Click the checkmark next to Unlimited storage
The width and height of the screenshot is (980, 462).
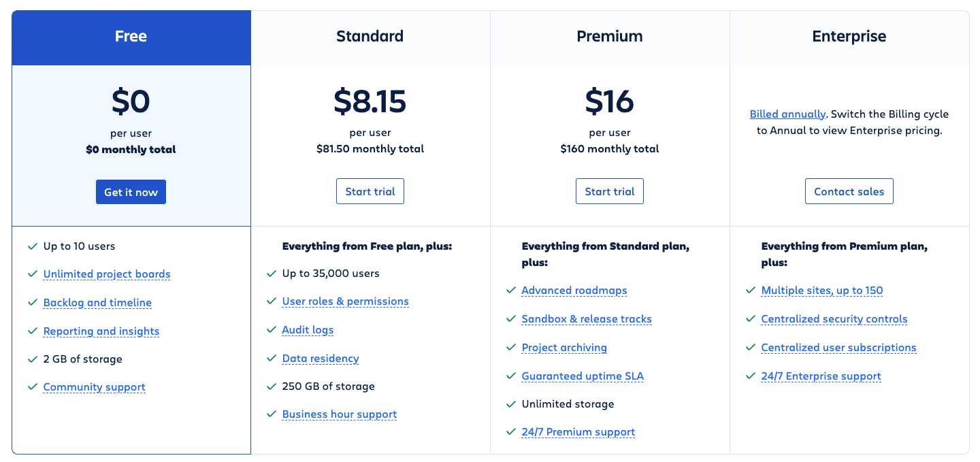tap(510, 403)
